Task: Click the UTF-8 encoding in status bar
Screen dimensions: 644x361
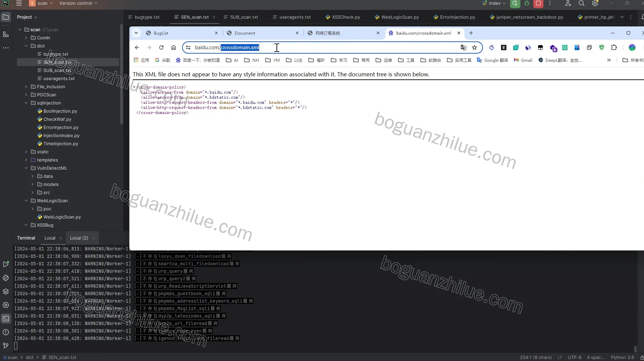Action: (574, 357)
